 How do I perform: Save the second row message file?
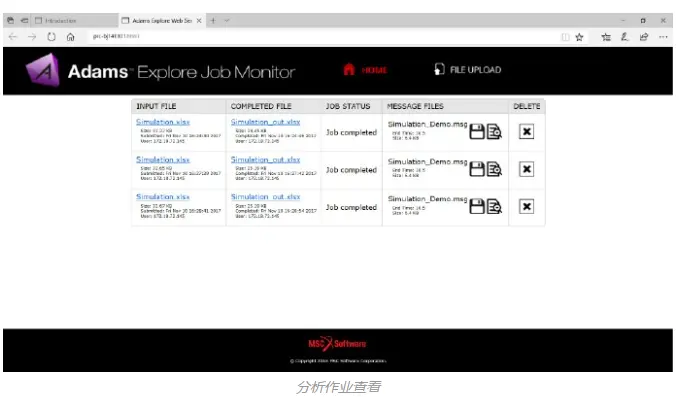(477, 169)
